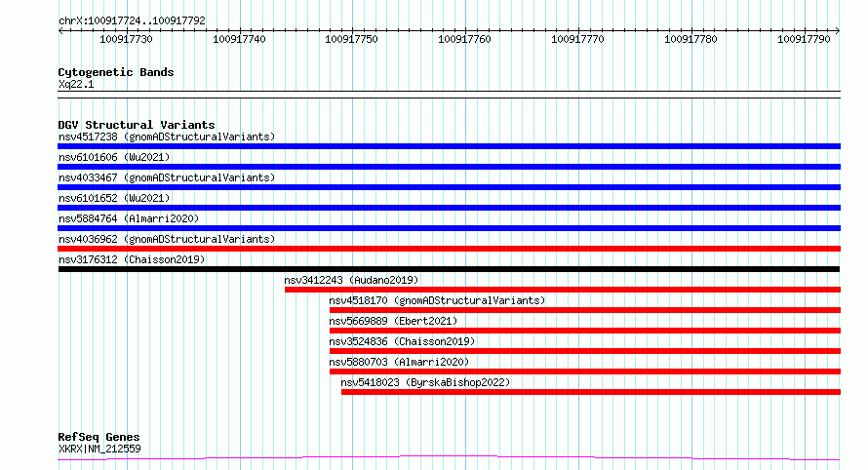Click ruler position 100917750
The image size is (868, 470).
[351, 39]
